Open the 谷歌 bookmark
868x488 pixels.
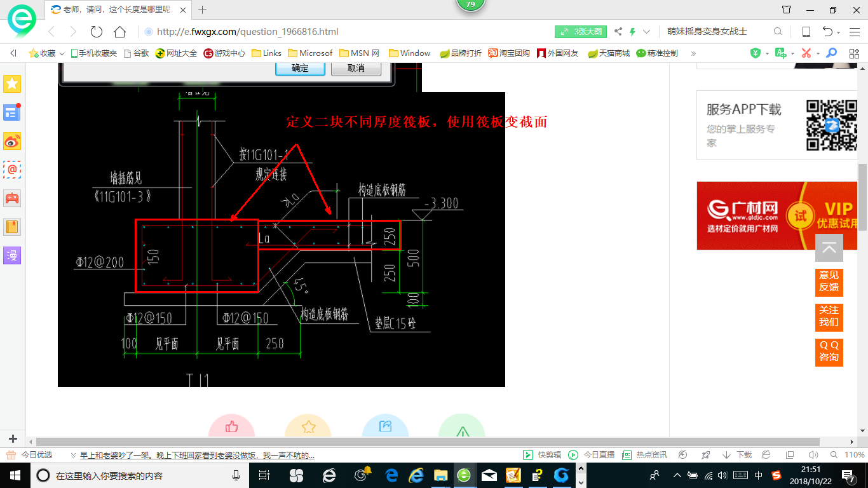pos(137,53)
